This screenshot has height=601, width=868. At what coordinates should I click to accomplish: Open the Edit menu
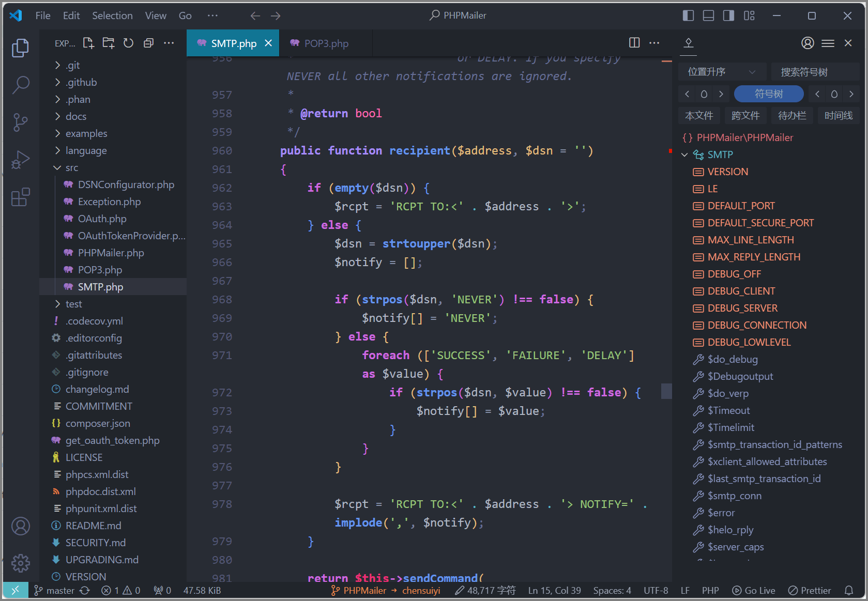click(71, 16)
